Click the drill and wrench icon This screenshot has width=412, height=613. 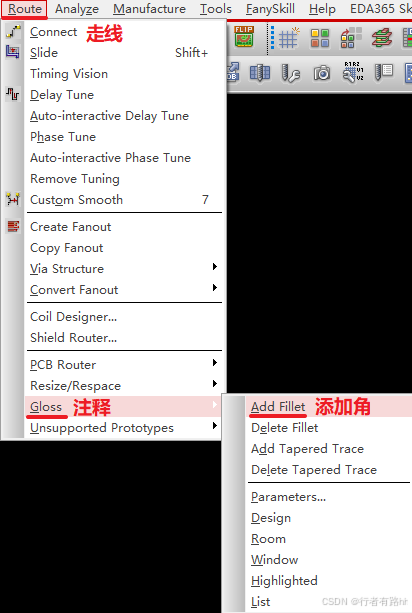[290, 73]
